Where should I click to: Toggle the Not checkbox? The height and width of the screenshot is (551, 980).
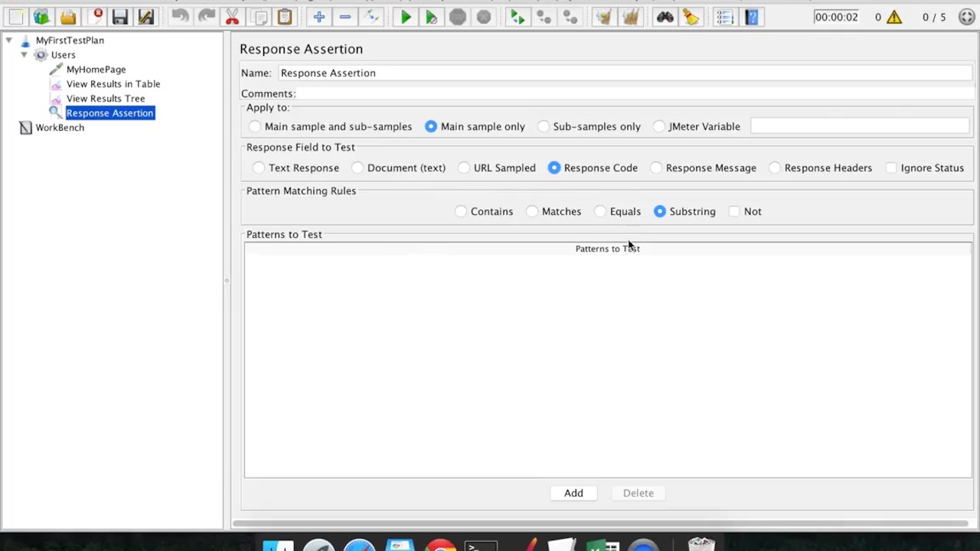[x=735, y=211]
